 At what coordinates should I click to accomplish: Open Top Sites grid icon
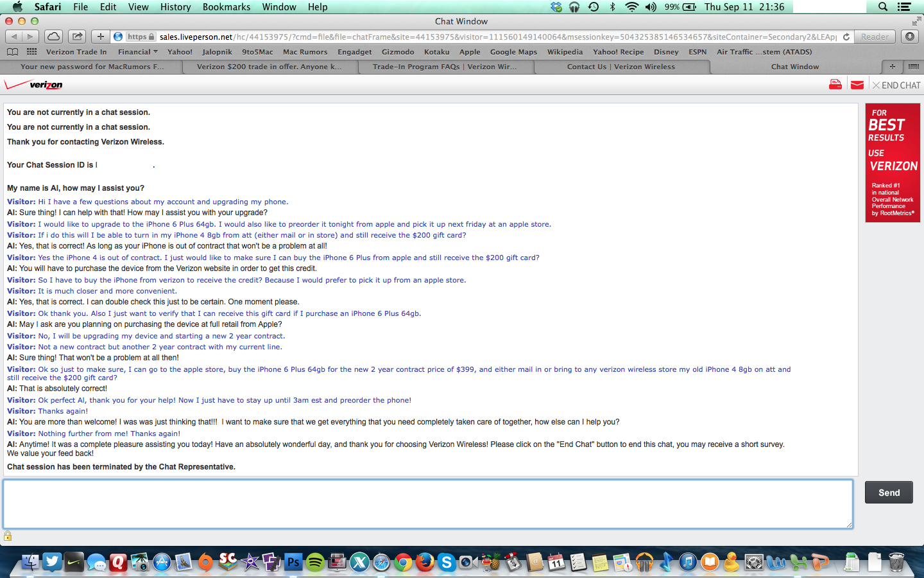[31, 52]
